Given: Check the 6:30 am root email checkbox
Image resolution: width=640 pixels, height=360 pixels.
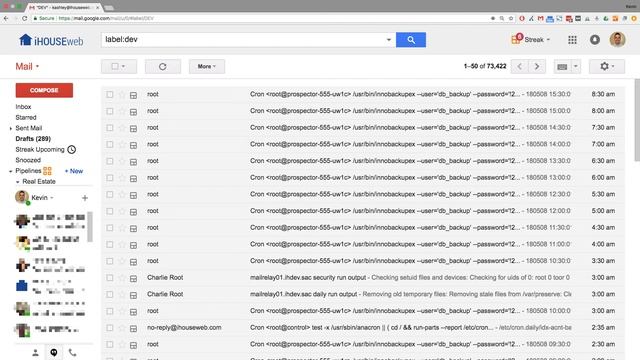Looking at the screenshot, I should [x=109, y=161].
